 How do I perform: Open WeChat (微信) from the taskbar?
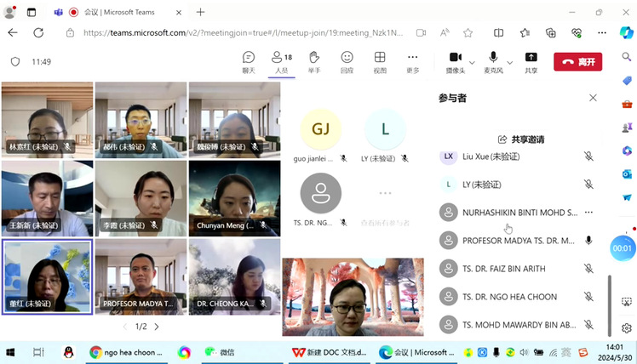pyautogui.click(x=220, y=351)
